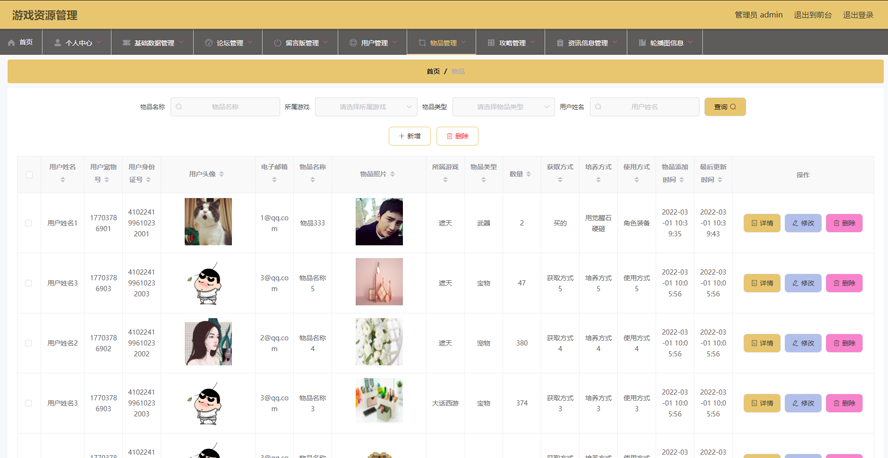Click sort arrows on 所属游戏 column header
The width and height of the screenshot is (888, 458).
tap(445, 179)
